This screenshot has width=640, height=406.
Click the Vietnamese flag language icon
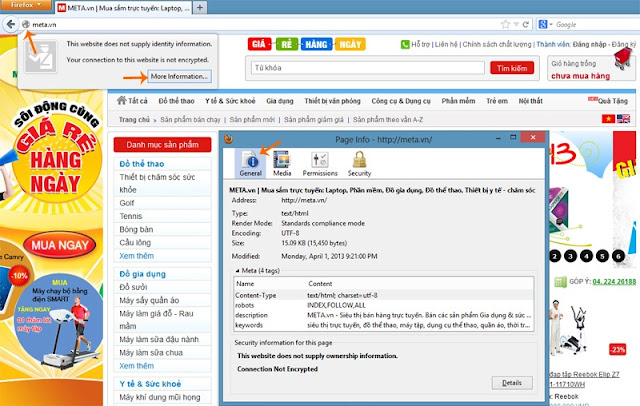coord(608,119)
